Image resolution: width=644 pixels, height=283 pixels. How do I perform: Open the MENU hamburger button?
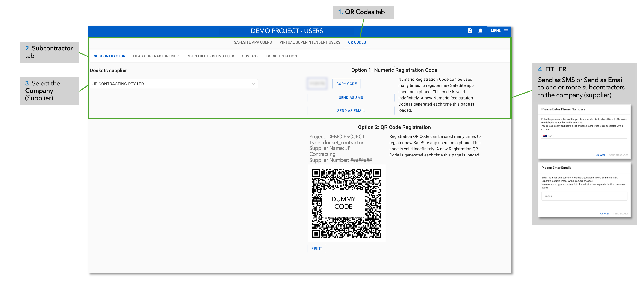[x=499, y=31]
